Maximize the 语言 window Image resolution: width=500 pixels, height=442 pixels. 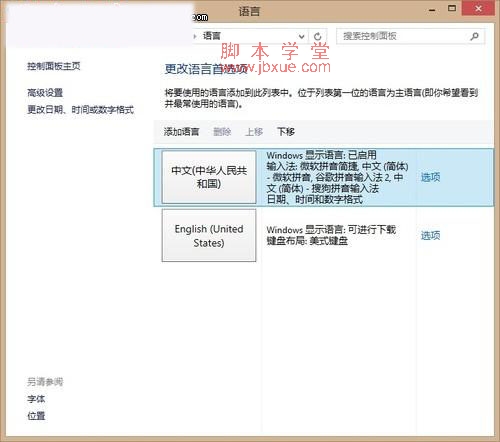(x=452, y=8)
